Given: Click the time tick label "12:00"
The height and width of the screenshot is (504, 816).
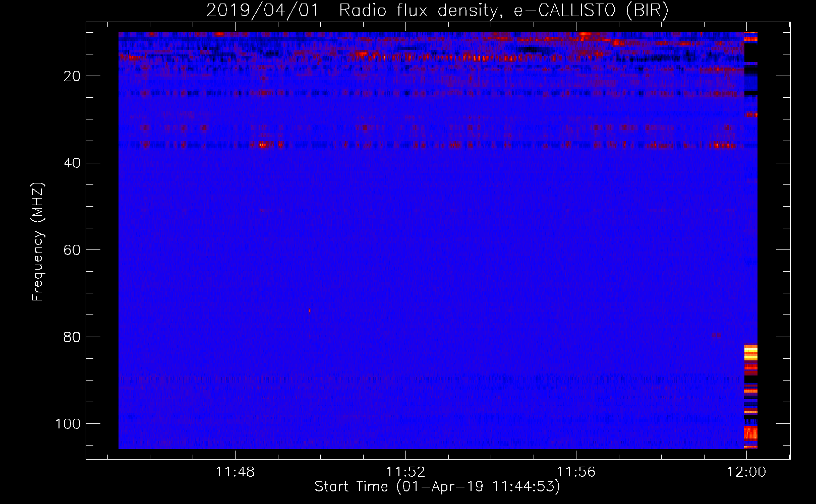Looking at the screenshot, I should pyautogui.click(x=746, y=472).
